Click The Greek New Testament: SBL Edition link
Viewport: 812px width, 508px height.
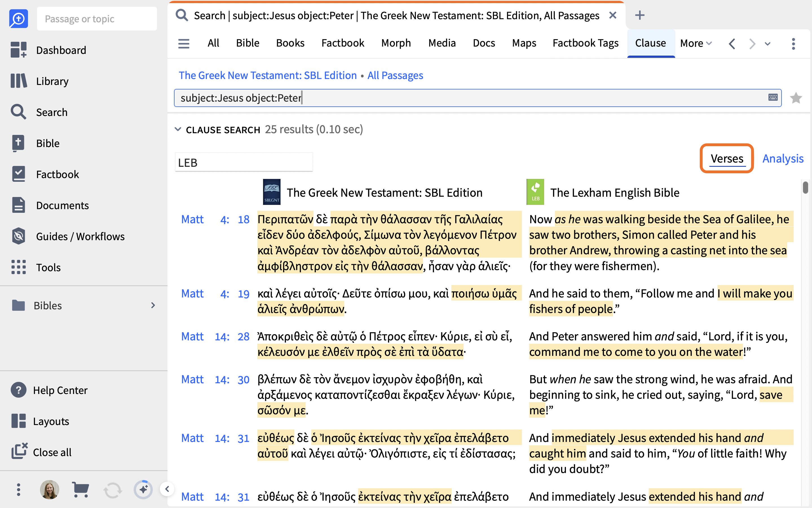click(x=267, y=75)
